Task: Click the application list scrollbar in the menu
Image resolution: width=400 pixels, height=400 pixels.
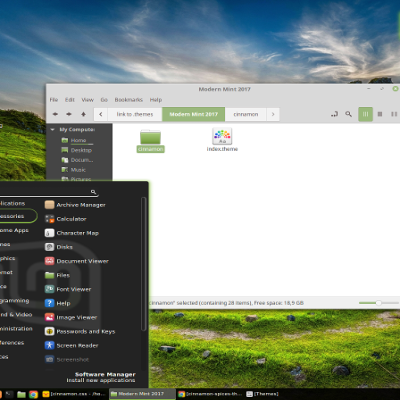Action: (x=143, y=264)
